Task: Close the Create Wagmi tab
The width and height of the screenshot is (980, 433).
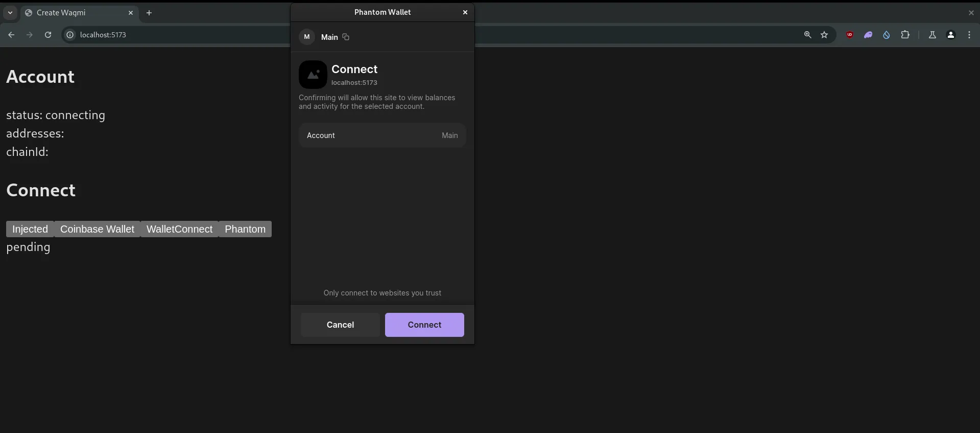Action: tap(131, 13)
